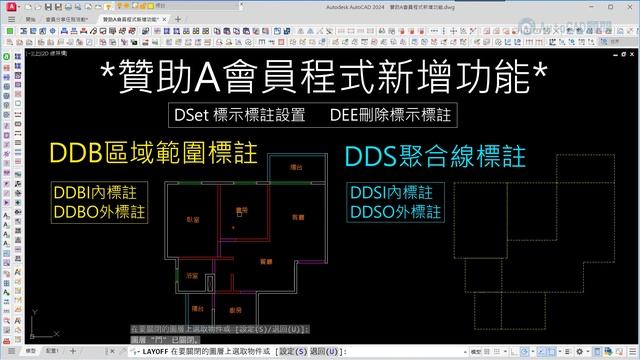This screenshot has height=360, width=640.
Task: Close the 贊助A會員程式新增功能 tab
Action: point(164,19)
